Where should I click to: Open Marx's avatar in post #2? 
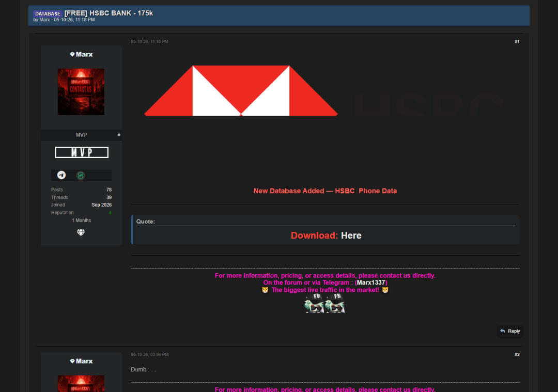tap(81, 383)
